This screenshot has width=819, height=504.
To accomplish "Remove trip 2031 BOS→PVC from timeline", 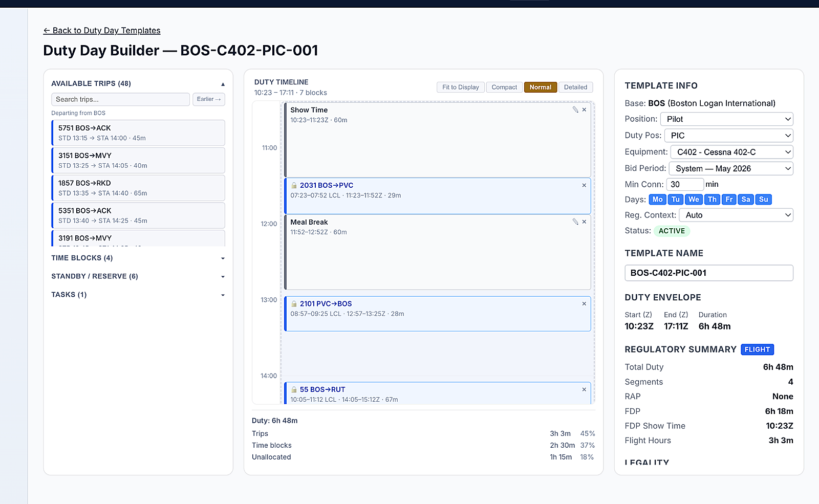I will pos(584,185).
